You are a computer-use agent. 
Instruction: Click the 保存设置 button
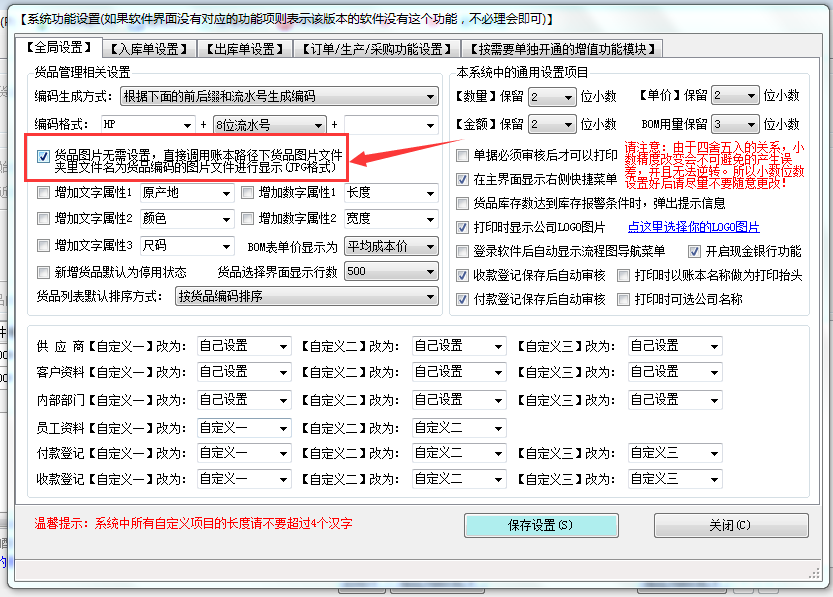pyautogui.click(x=540, y=525)
